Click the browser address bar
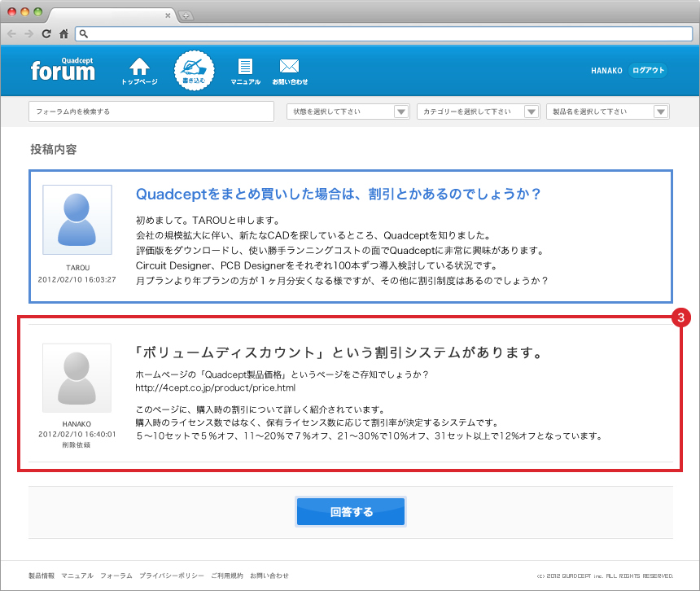Viewport: 700px width, 591px height. 383,33
